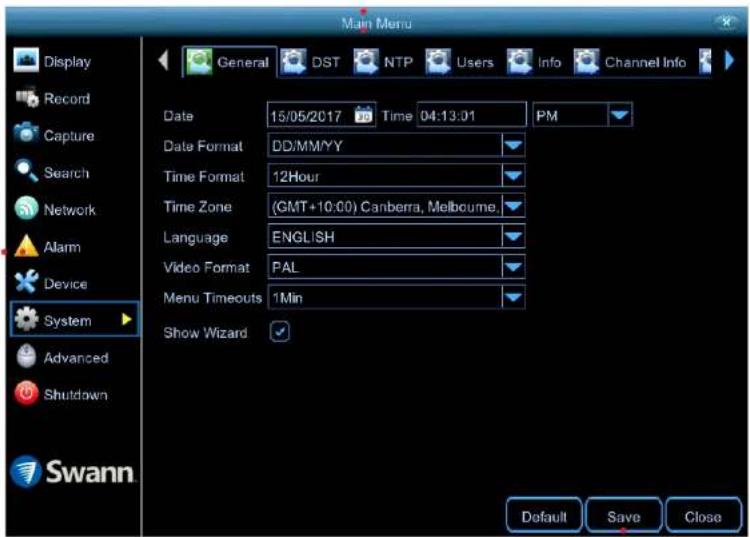Click the Date input field
Screen dimensions: 750x537
(x=321, y=115)
